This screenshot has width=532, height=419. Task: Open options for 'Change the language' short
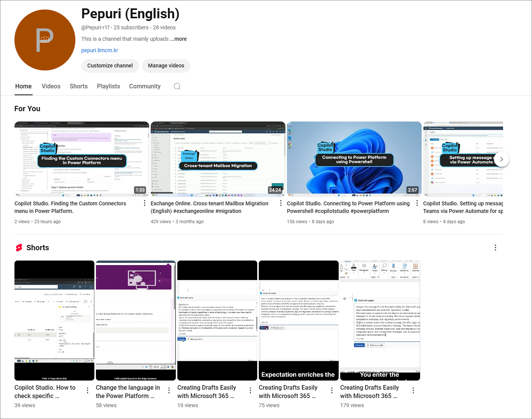169,390
